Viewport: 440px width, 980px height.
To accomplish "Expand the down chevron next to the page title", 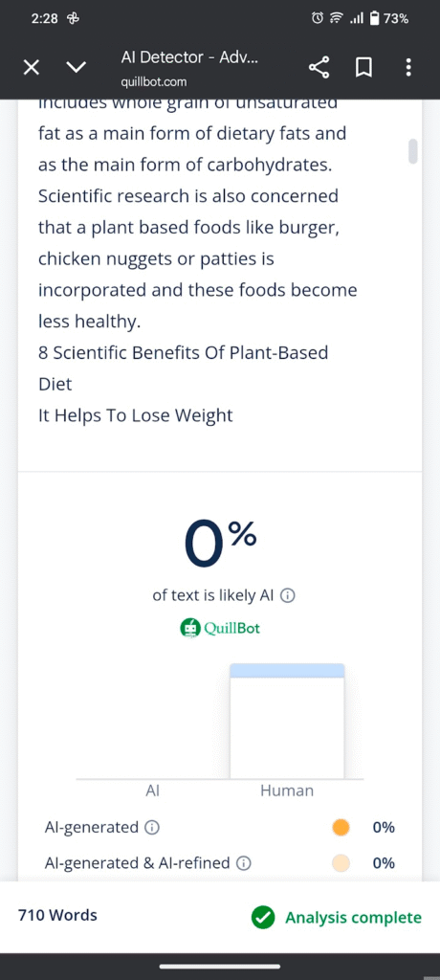I will (x=77, y=68).
